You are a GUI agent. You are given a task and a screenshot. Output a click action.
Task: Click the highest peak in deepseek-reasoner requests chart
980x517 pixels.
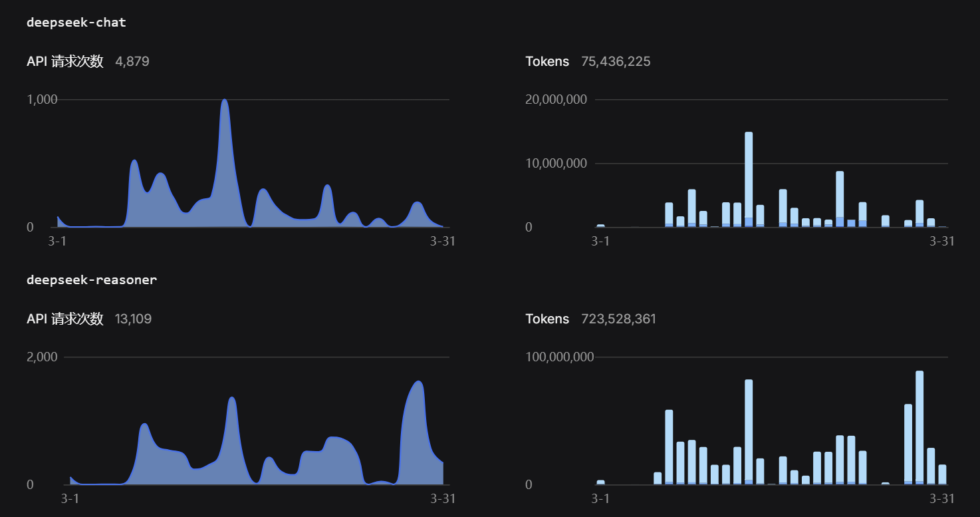(418, 383)
